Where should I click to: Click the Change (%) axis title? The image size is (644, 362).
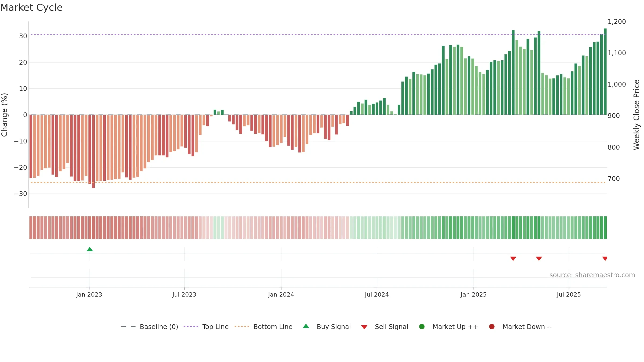4,115
